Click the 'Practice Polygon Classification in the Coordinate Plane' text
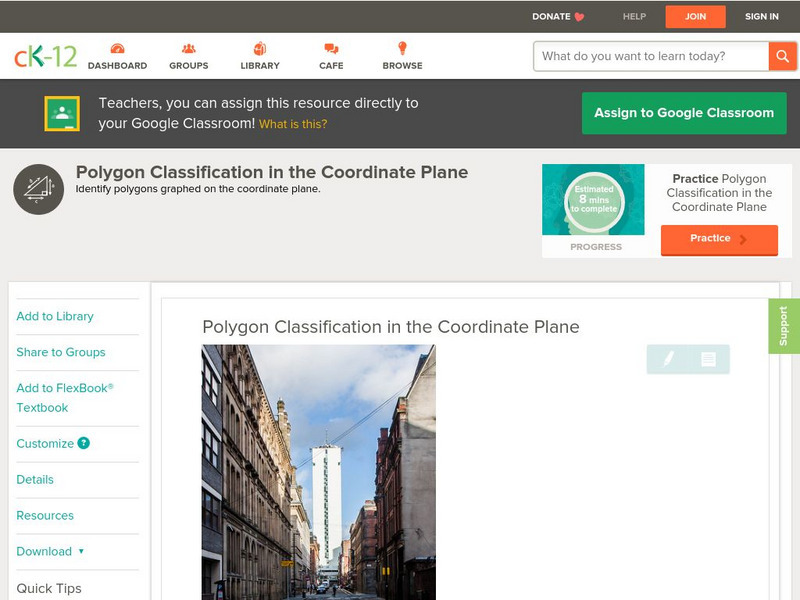Image resolution: width=800 pixels, height=600 pixels. (719, 193)
